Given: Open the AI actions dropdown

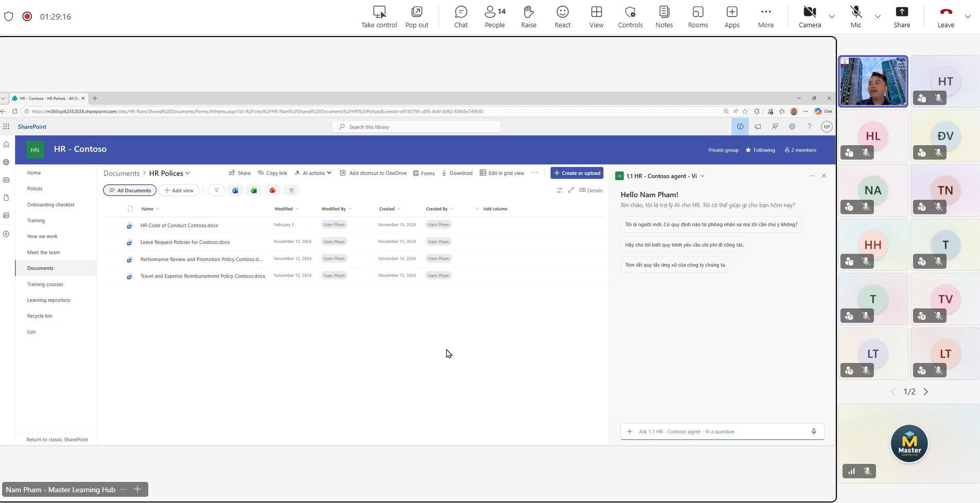Looking at the screenshot, I should click(313, 173).
